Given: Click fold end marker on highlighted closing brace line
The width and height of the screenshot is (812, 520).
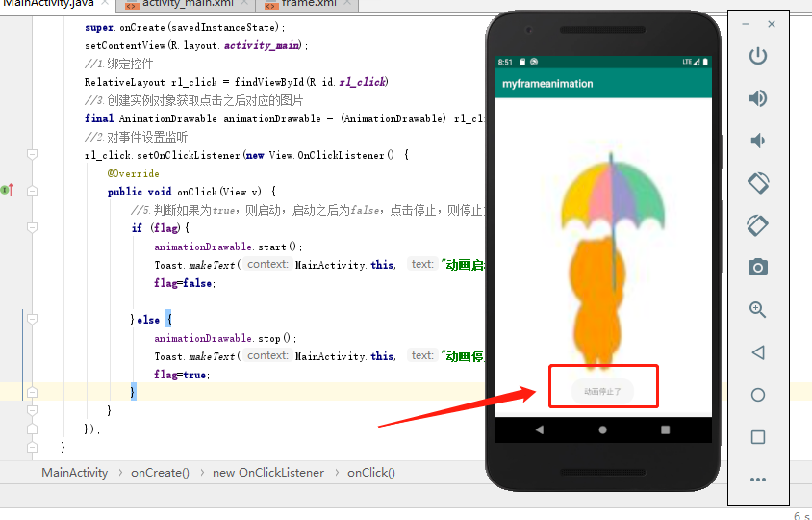Looking at the screenshot, I should pos(32,393).
